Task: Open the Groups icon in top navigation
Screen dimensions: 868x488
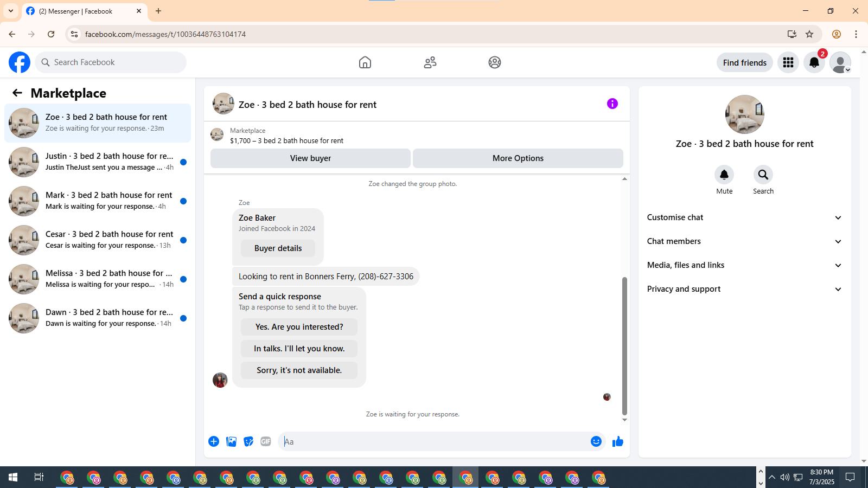Action: point(495,62)
